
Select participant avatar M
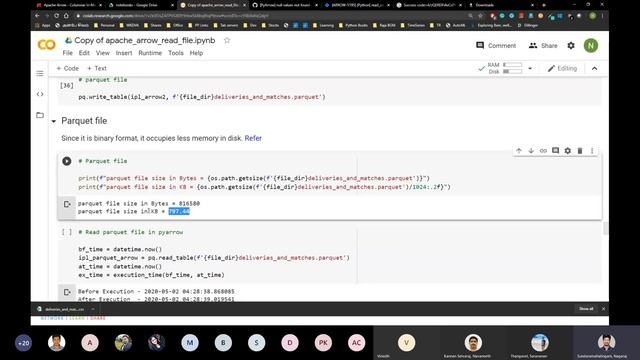(190, 343)
